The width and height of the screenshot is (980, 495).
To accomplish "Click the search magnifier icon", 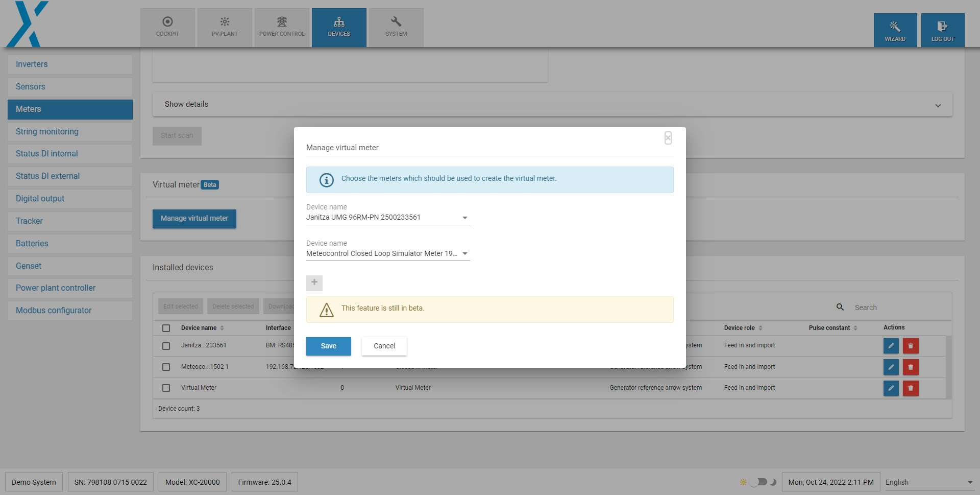I will [840, 307].
